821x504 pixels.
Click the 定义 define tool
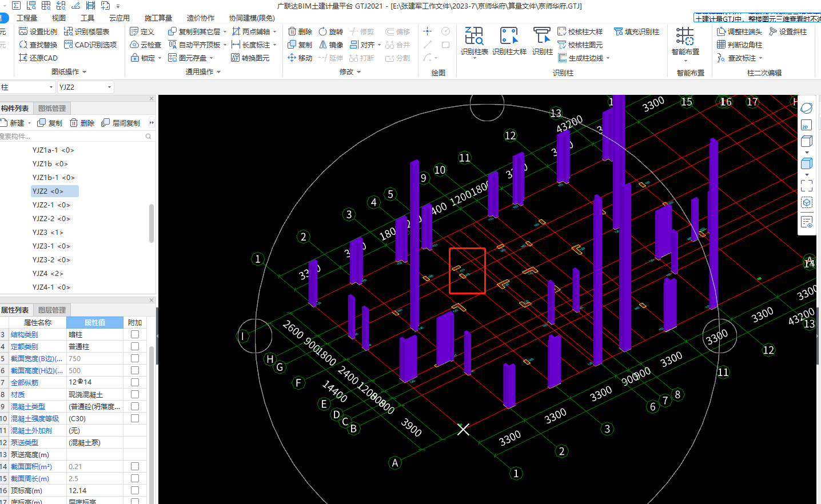click(142, 31)
